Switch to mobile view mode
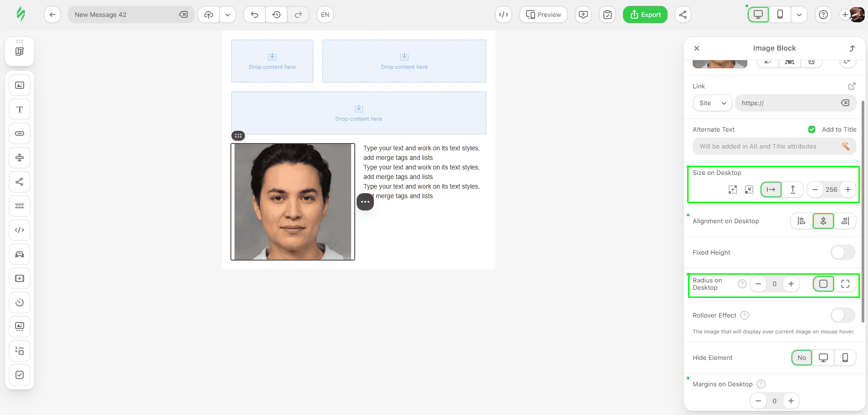This screenshot has height=415, width=868. pos(780,15)
